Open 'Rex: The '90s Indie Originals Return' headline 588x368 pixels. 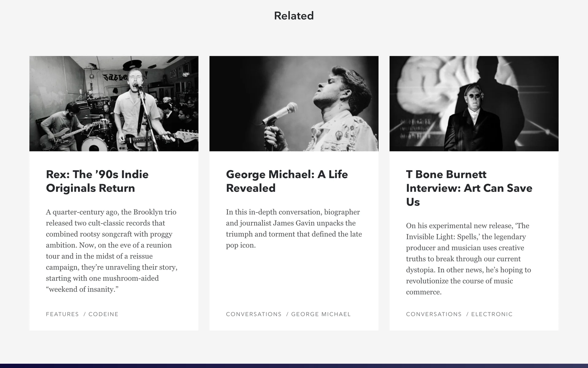[x=97, y=181]
